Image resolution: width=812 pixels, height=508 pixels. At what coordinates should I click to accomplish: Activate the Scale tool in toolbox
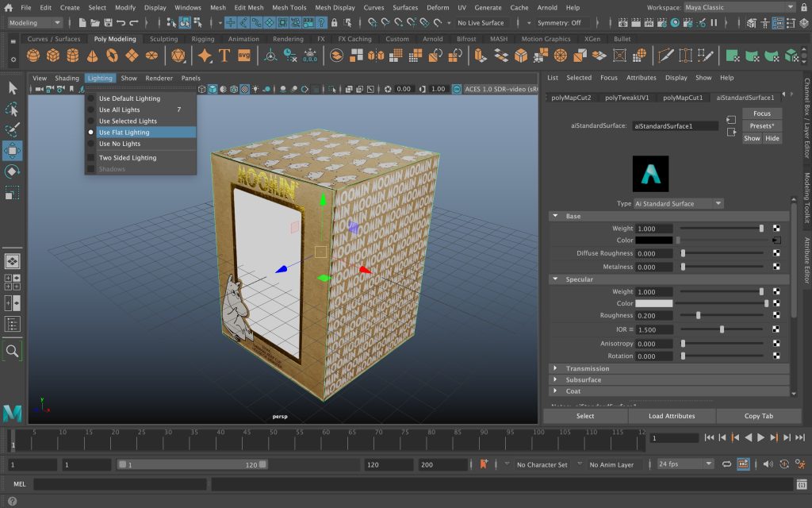pos(13,193)
